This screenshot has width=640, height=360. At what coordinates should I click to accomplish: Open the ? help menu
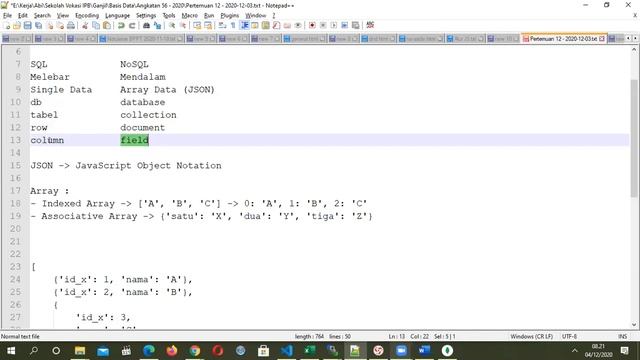pyautogui.click(x=274, y=16)
